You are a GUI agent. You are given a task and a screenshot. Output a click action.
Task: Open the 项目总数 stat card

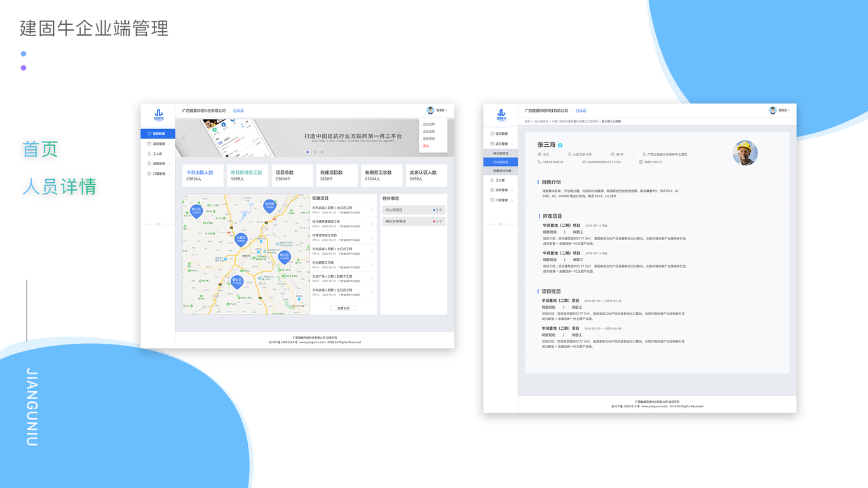click(292, 175)
